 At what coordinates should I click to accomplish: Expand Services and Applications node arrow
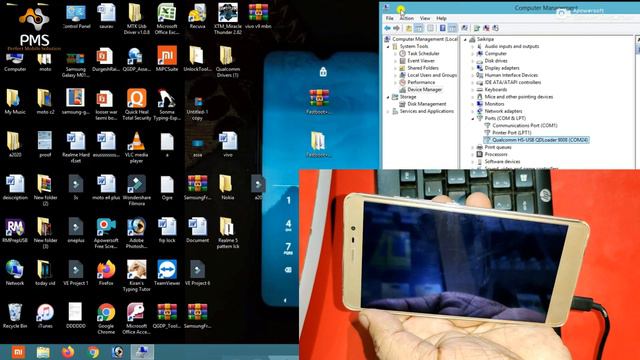tap(388, 111)
